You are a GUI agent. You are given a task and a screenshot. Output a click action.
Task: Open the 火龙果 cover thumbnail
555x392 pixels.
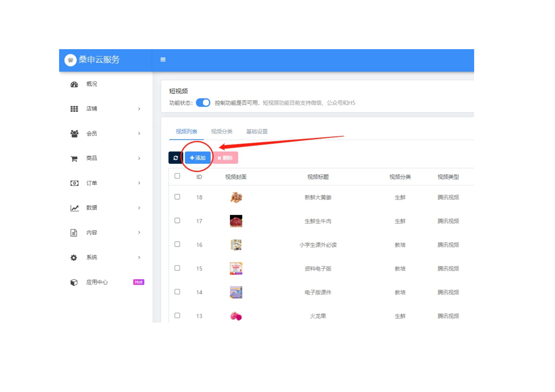(x=236, y=316)
